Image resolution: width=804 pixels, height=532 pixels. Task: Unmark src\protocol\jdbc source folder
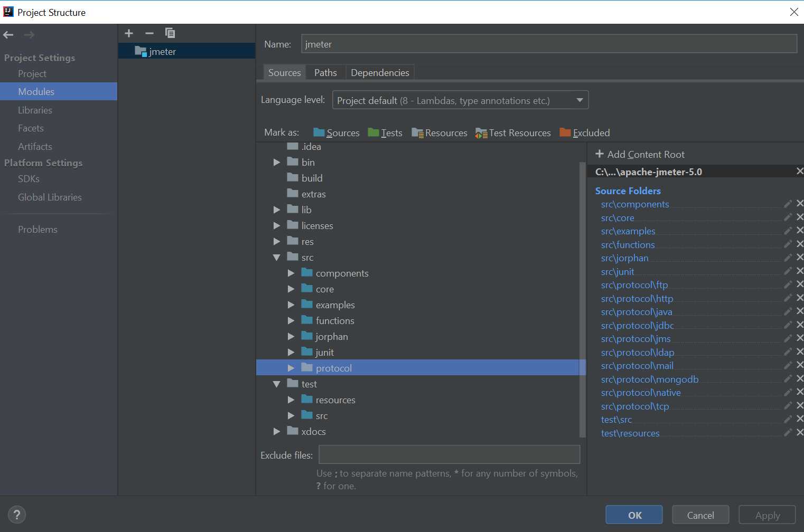coord(800,325)
